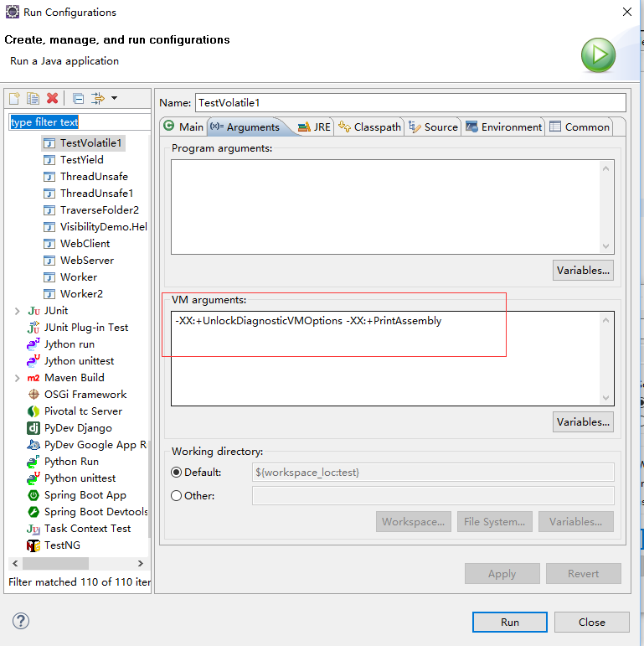The image size is (644, 646).
Task: Click the Pivotal tc Server icon
Action: (33, 411)
